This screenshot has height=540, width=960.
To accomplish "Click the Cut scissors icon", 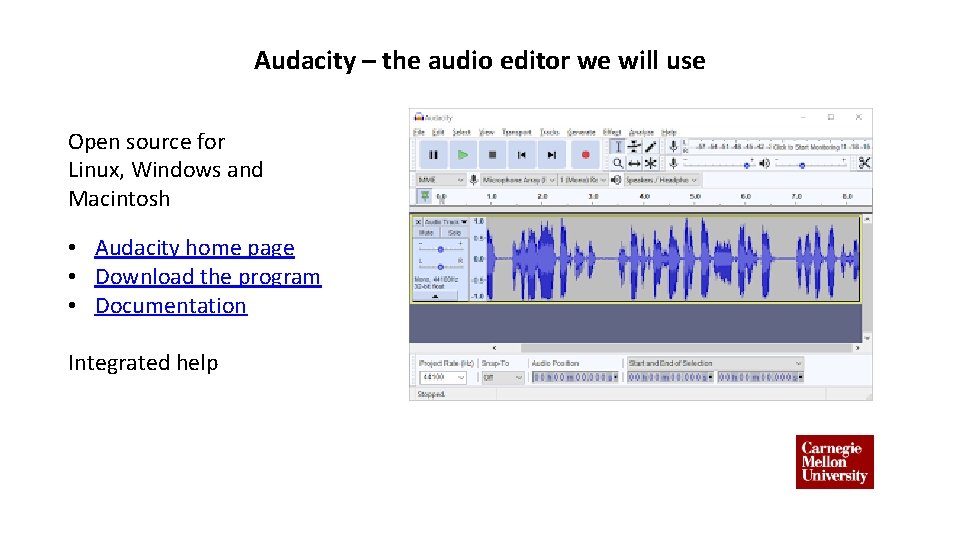I will [x=864, y=163].
